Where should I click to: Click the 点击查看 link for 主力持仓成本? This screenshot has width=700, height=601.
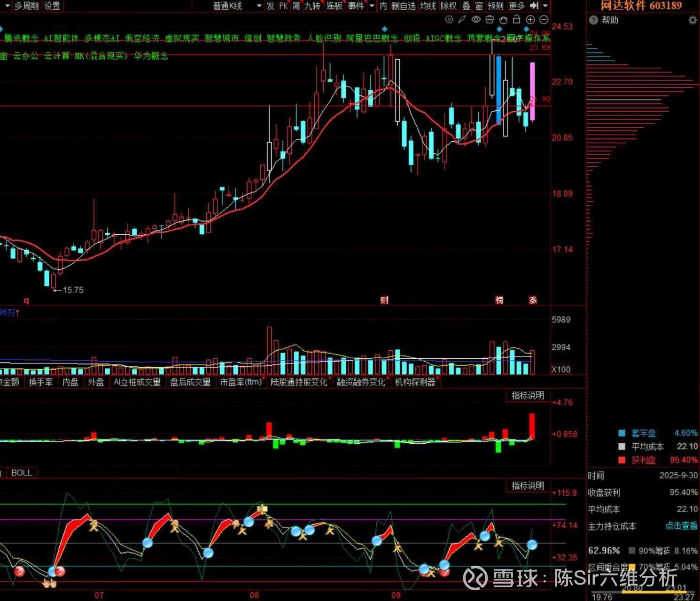[681, 526]
